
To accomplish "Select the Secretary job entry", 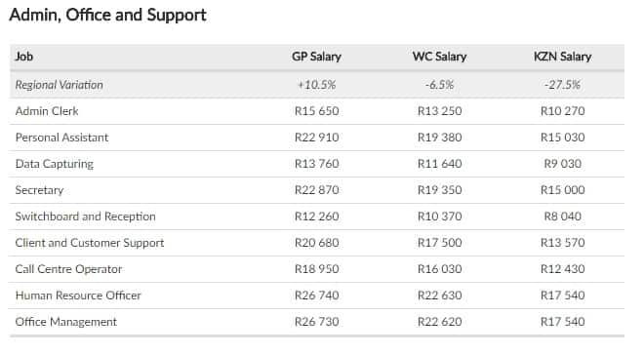I will pyautogui.click(x=39, y=190).
